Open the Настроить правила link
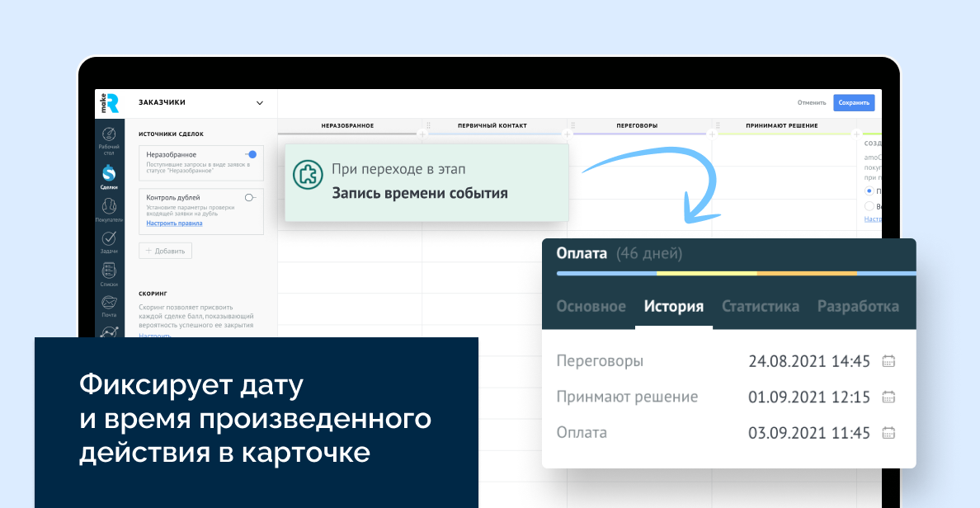The width and height of the screenshot is (980, 508). pos(174,223)
